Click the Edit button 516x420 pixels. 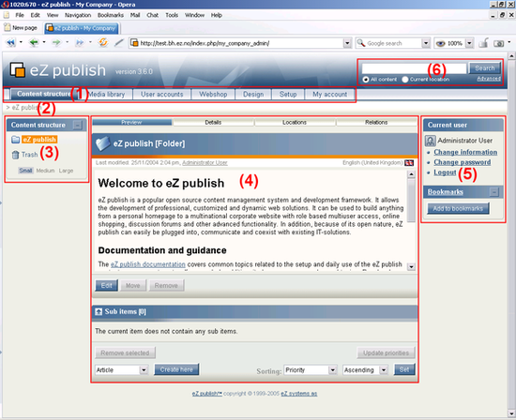pyautogui.click(x=106, y=286)
